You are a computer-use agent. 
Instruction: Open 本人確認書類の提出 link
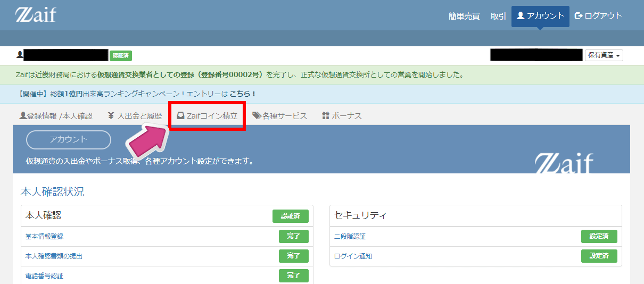coord(54,256)
